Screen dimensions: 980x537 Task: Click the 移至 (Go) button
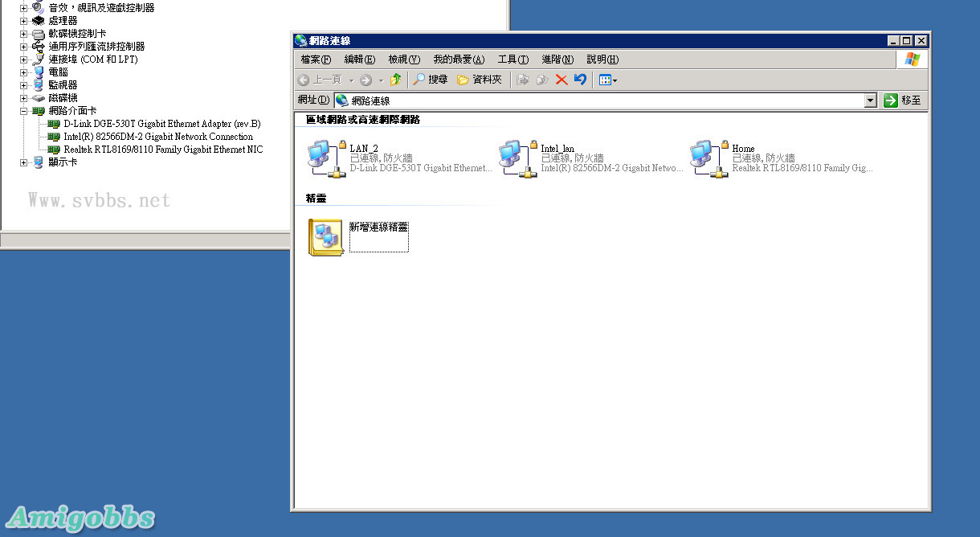coord(903,100)
